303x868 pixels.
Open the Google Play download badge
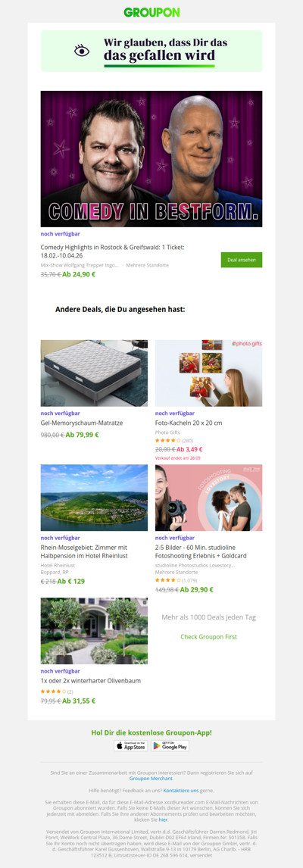coord(170,745)
